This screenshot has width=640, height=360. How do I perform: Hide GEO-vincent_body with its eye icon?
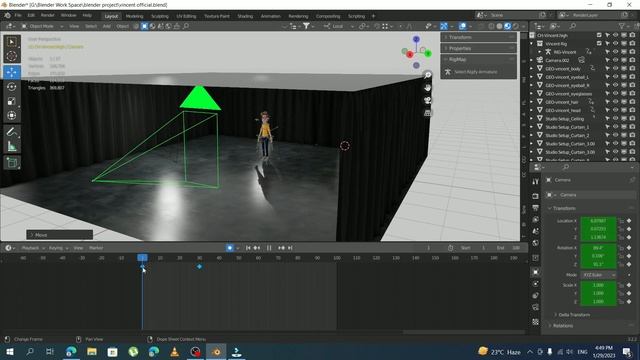point(616,69)
